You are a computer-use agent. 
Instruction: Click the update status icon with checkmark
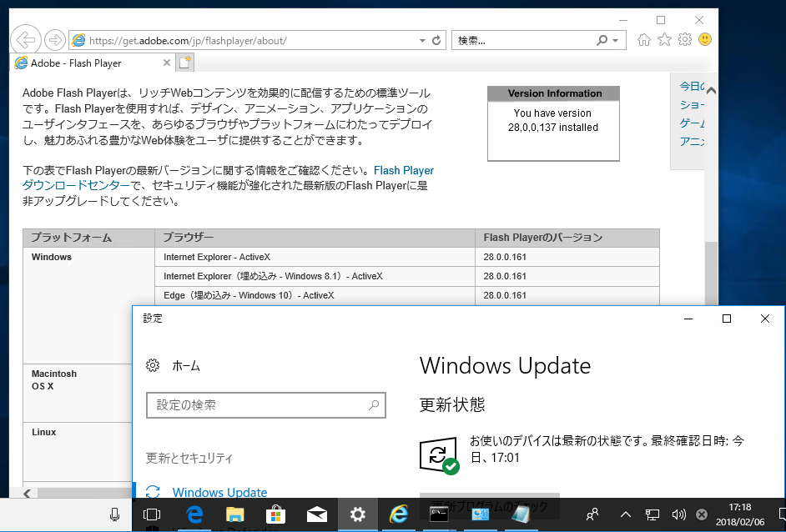point(439,454)
